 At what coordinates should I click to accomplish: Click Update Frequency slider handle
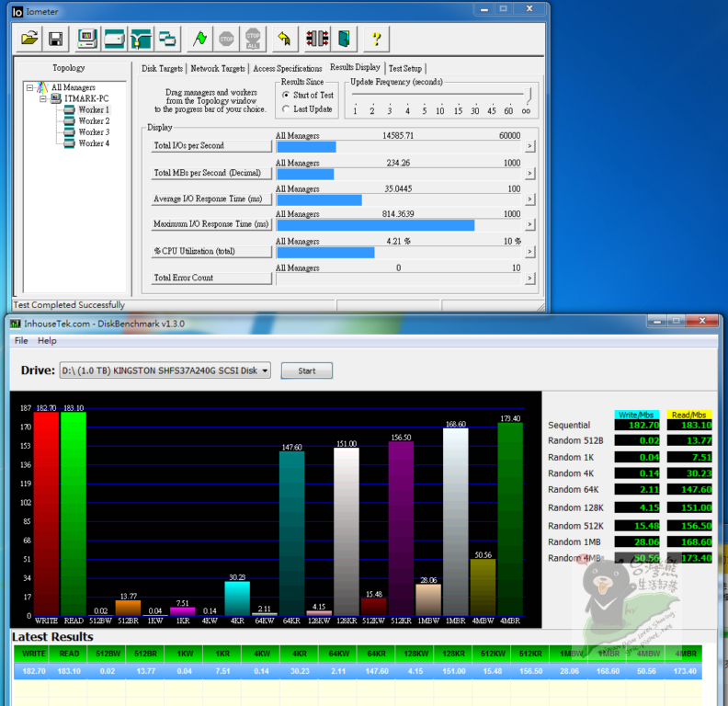[x=529, y=95]
